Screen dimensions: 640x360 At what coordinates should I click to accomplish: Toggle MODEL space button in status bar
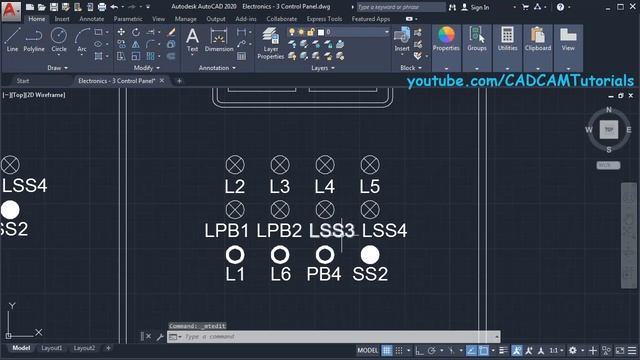coord(367,350)
